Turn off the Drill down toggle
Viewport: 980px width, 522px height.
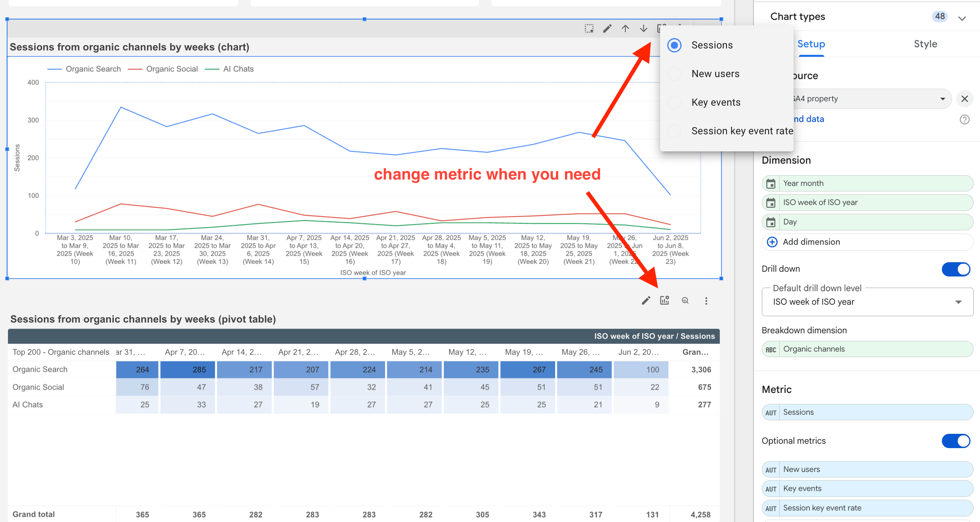point(956,269)
